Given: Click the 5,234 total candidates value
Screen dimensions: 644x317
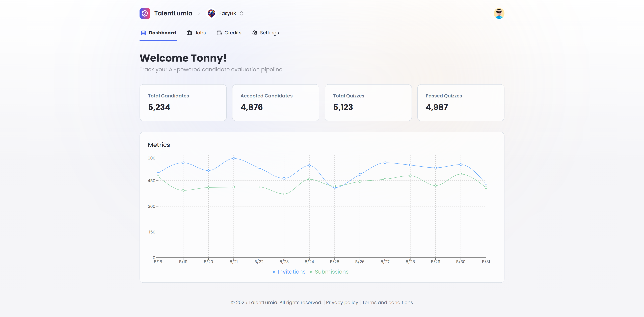Looking at the screenshot, I should pyautogui.click(x=159, y=107).
